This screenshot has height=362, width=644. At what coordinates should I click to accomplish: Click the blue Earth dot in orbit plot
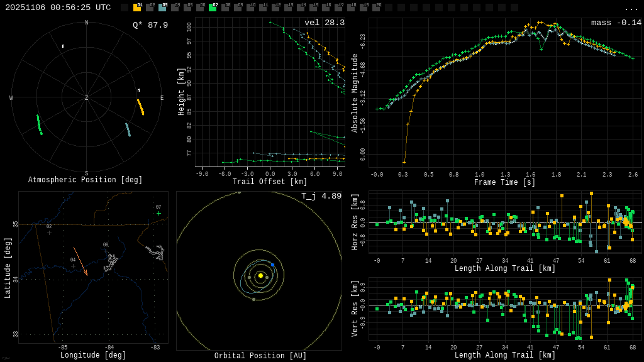click(272, 265)
